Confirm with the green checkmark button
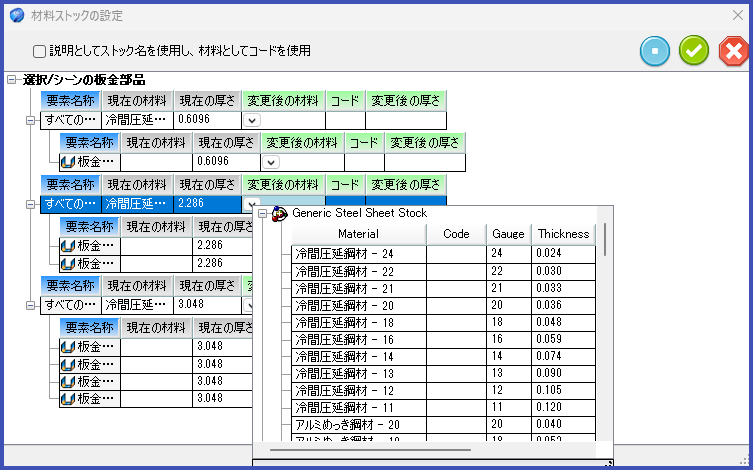 click(694, 50)
